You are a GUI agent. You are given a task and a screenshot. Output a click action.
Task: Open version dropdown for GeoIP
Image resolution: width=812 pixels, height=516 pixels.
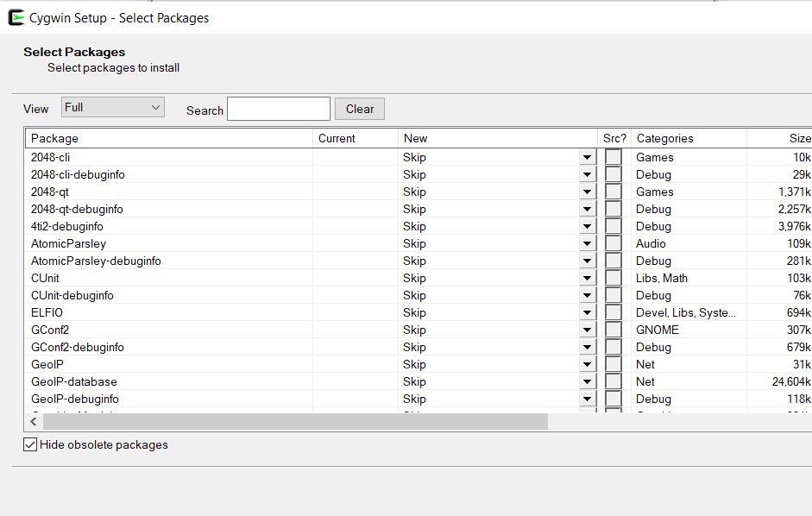point(588,364)
